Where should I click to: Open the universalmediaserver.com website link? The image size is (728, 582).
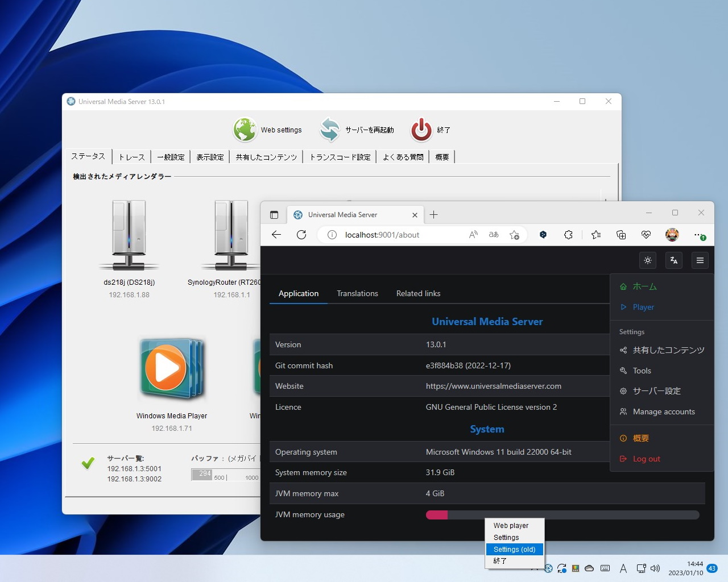click(493, 386)
